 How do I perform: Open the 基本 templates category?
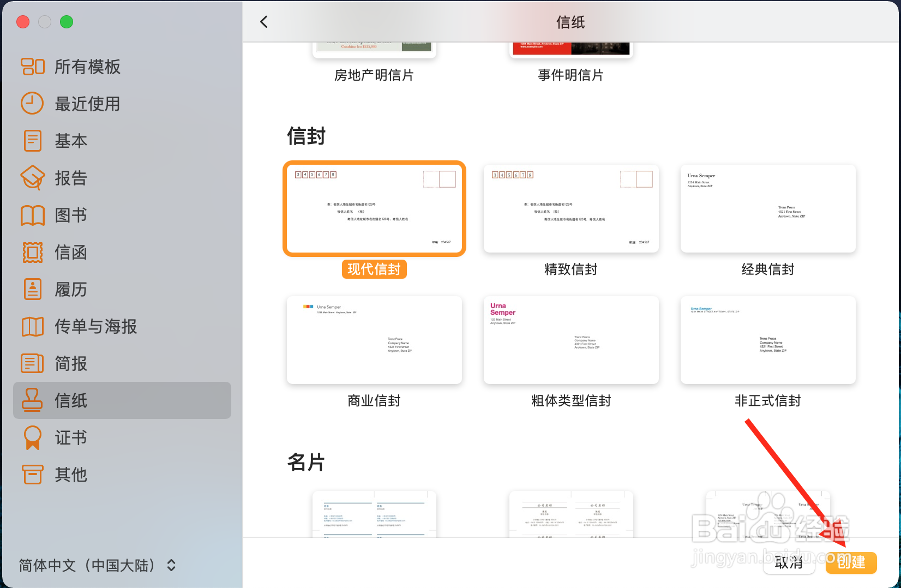tap(70, 141)
